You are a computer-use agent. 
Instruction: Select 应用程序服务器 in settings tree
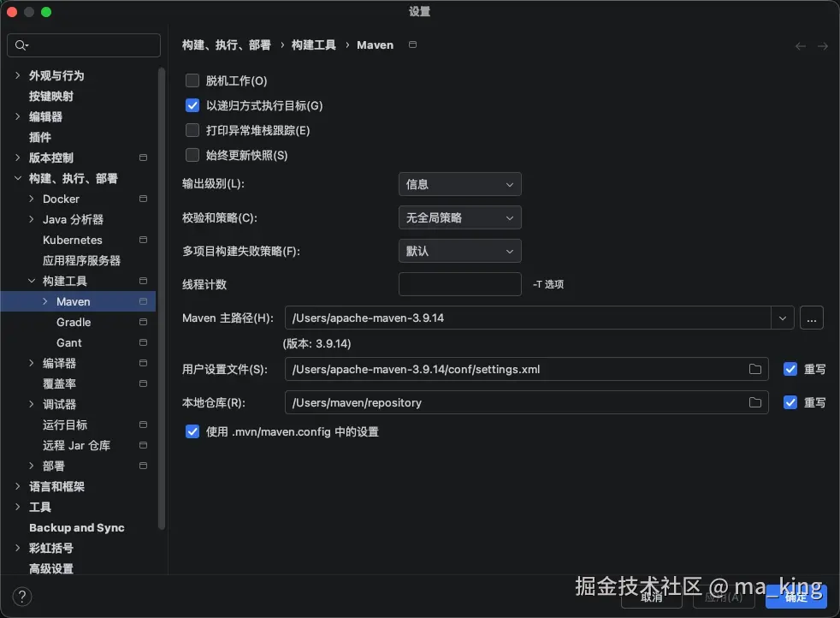click(x=81, y=260)
